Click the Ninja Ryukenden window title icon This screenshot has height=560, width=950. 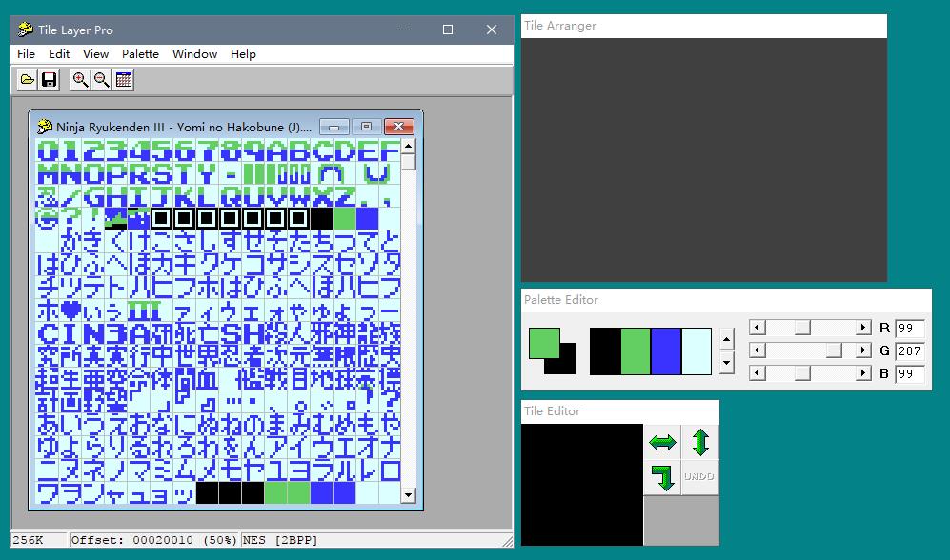coord(42,125)
